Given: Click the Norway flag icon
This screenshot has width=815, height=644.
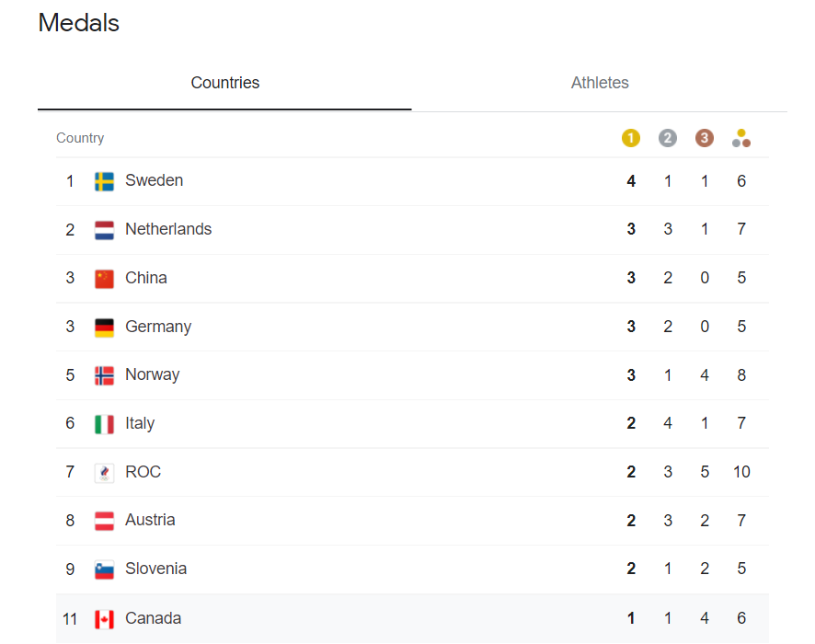Looking at the screenshot, I should pos(104,375).
